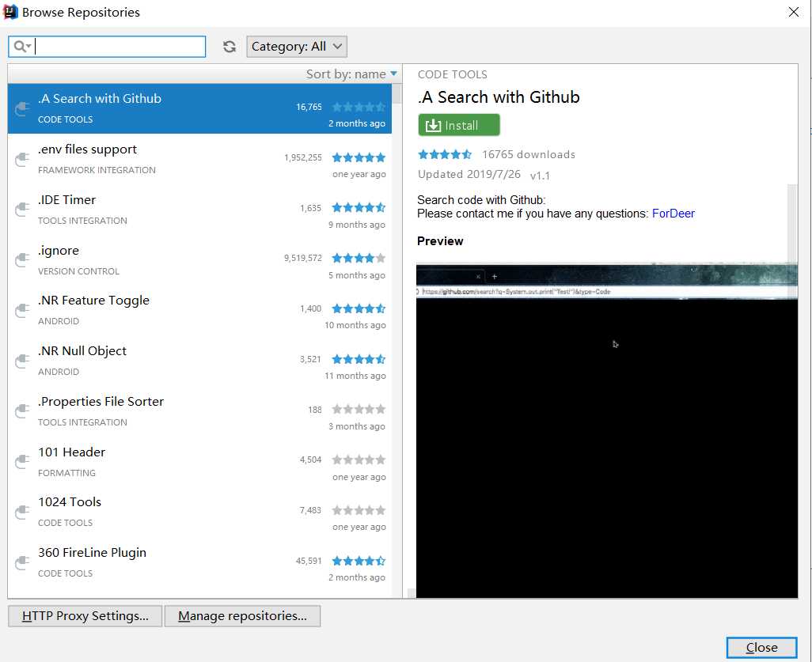Click star rating in plugin details panel
This screenshot has width=812, height=662.
click(445, 154)
